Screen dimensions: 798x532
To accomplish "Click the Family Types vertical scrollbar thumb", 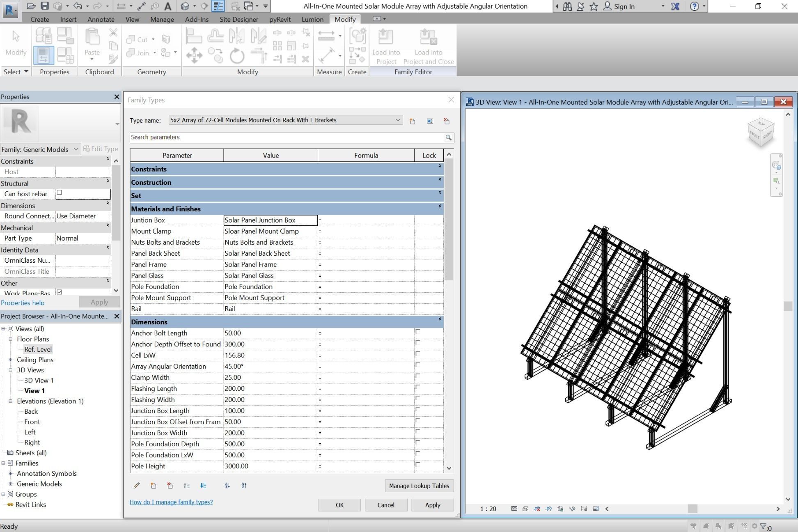I will tap(449, 220).
